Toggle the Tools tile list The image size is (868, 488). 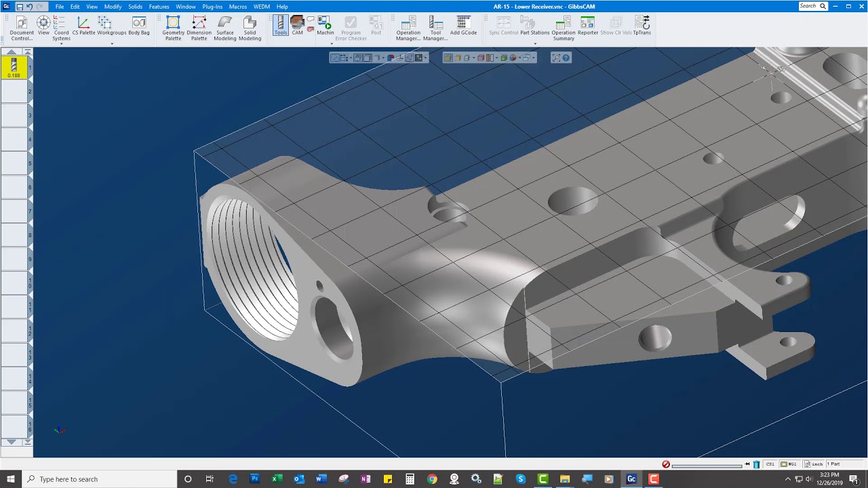coord(281,26)
